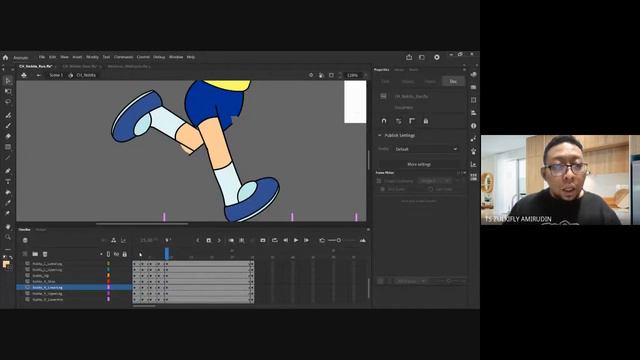Select the Line tool
The image size is (640, 360).
click(8, 158)
